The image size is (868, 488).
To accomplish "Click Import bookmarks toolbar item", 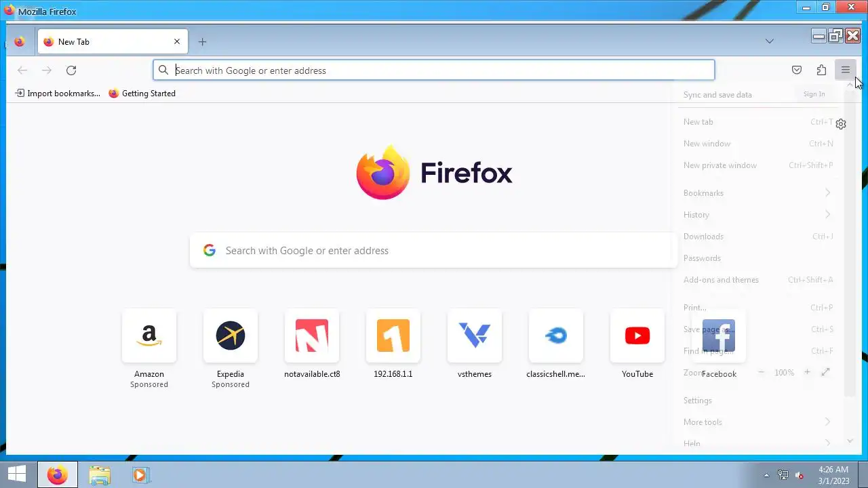I will point(58,94).
